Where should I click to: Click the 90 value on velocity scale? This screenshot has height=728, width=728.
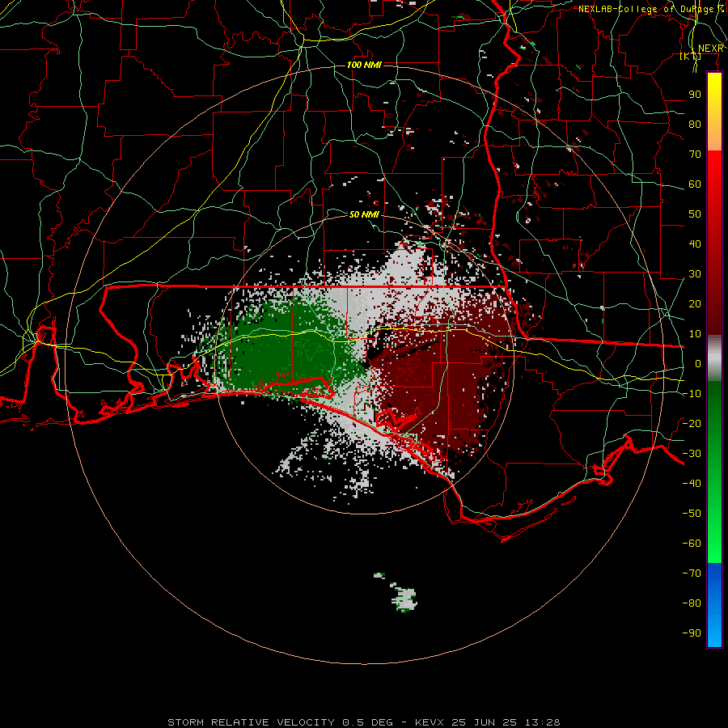pyautogui.click(x=695, y=95)
